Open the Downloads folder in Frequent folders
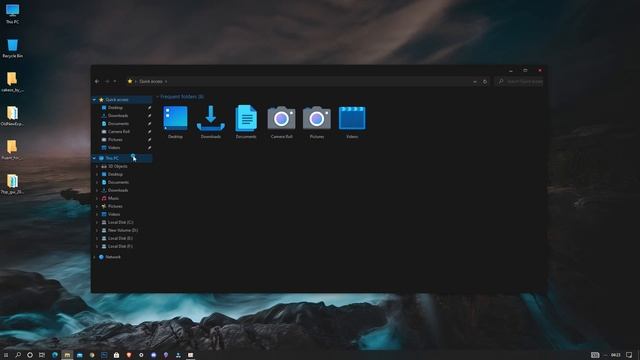The width and height of the screenshot is (640, 360). (211, 122)
